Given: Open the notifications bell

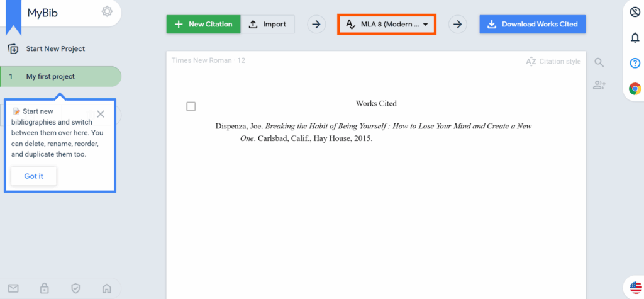Looking at the screenshot, I should 635,38.
